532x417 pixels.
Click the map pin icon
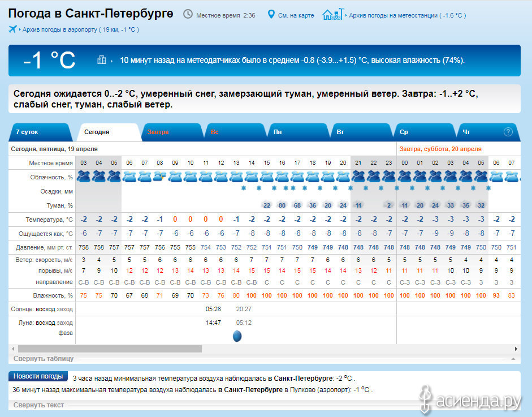click(271, 14)
